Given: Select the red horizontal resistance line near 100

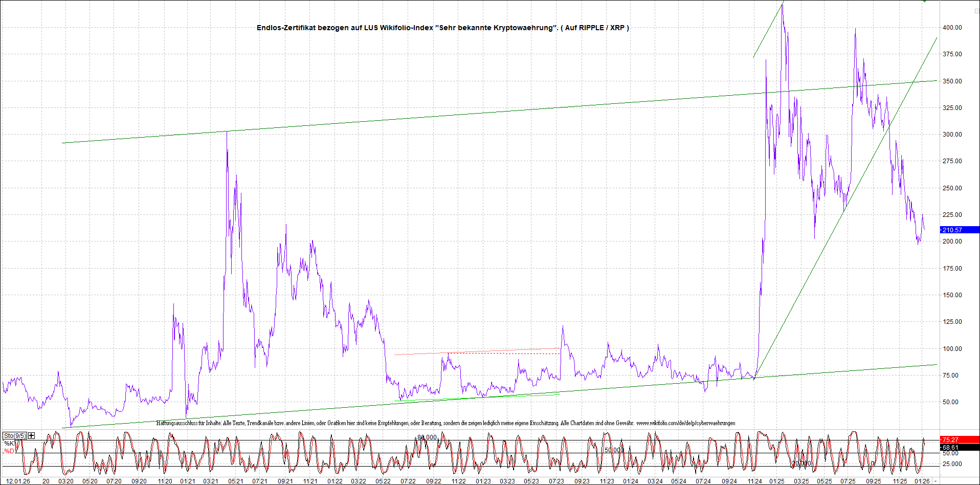Looking at the screenshot, I should click(x=476, y=351).
